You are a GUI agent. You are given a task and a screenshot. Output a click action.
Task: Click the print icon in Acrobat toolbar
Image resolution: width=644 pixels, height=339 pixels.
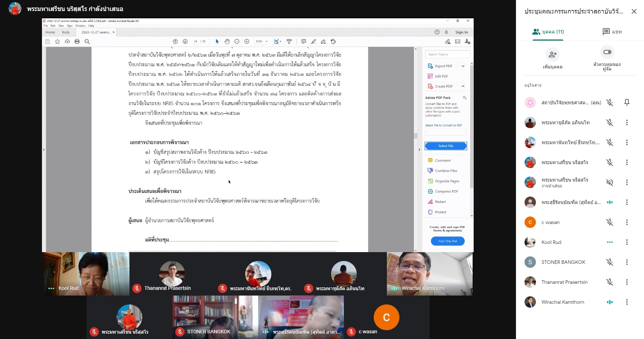tap(77, 42)
